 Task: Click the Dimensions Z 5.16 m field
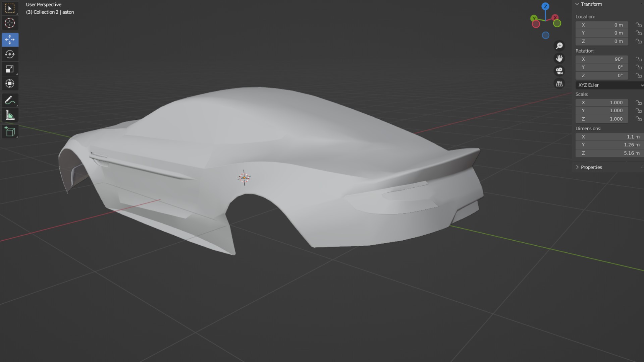pyautogui.click(x=608, y=153)
